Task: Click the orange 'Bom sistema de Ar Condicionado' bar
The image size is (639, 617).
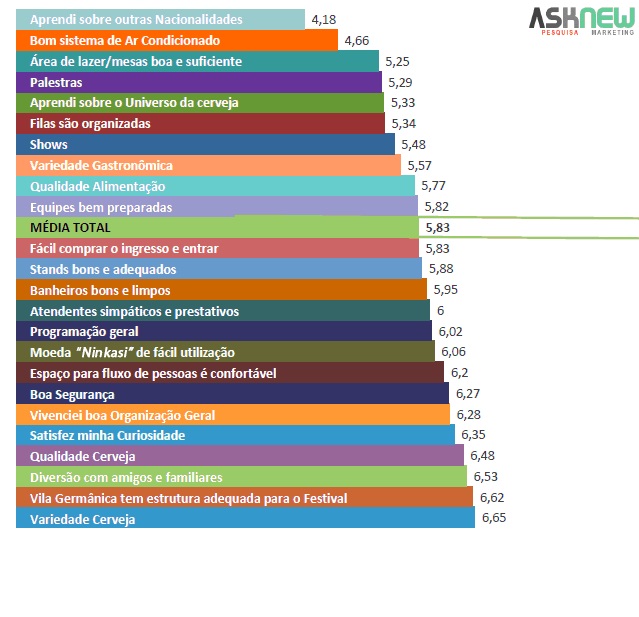Action: pos(177,41)
